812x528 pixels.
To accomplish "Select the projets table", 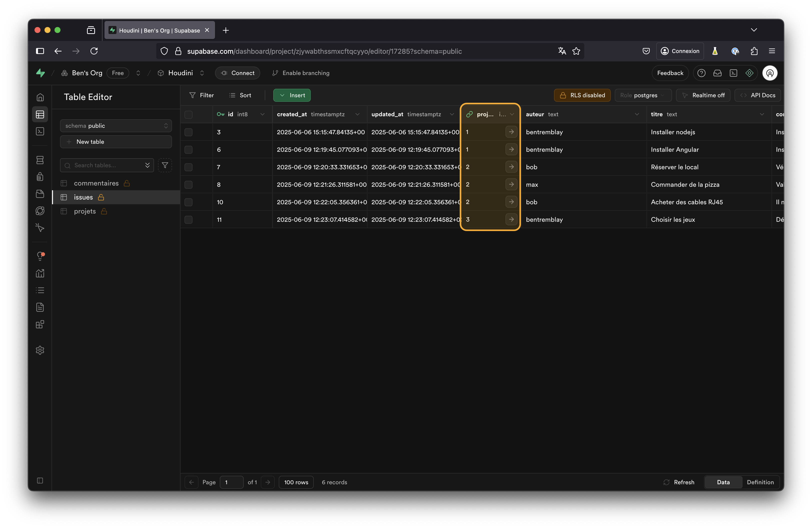I will click(116, 211).
